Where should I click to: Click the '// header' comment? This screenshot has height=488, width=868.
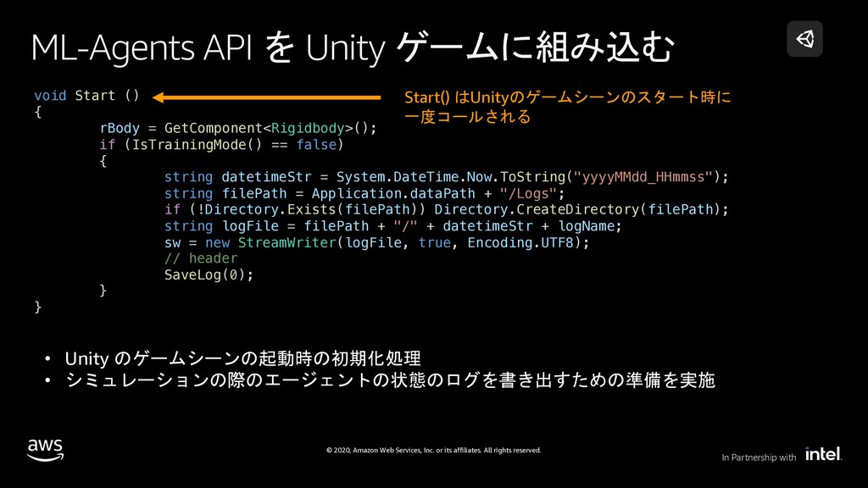201,258
